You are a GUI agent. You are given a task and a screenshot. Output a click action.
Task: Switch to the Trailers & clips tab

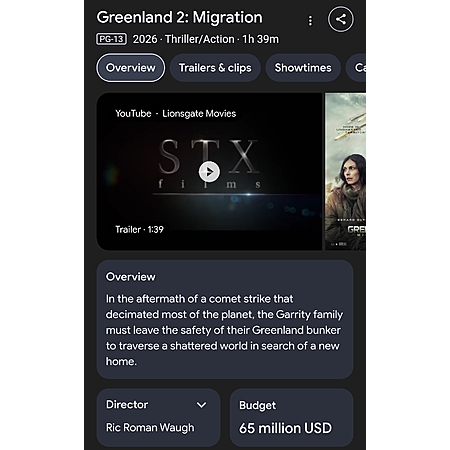pyautogui.click(x=215, y=68)
